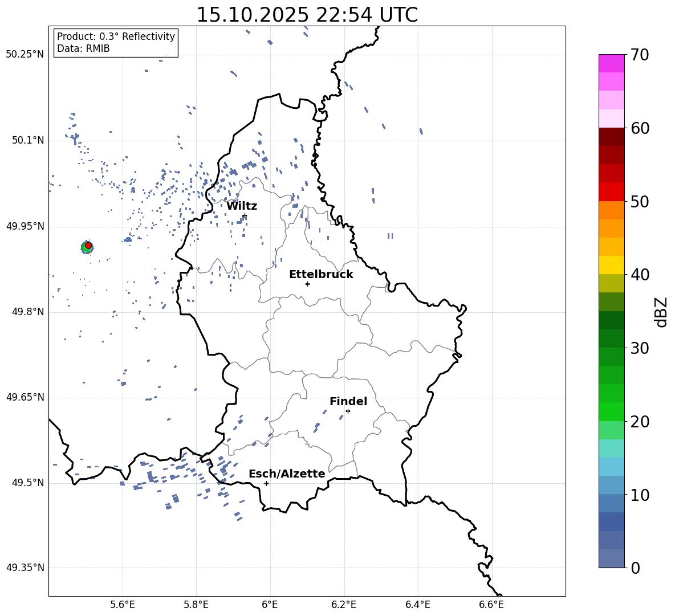This screenshot has width=675, height=616.
Task: Click the bottom slate-blue colorbar segment
Action: point(612,558)
